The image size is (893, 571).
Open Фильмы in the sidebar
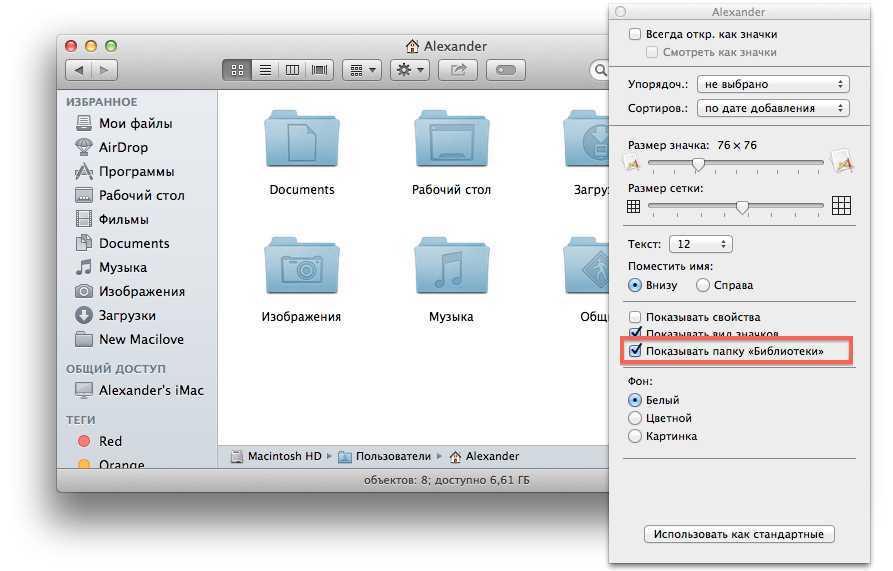[x=112, y=219]
